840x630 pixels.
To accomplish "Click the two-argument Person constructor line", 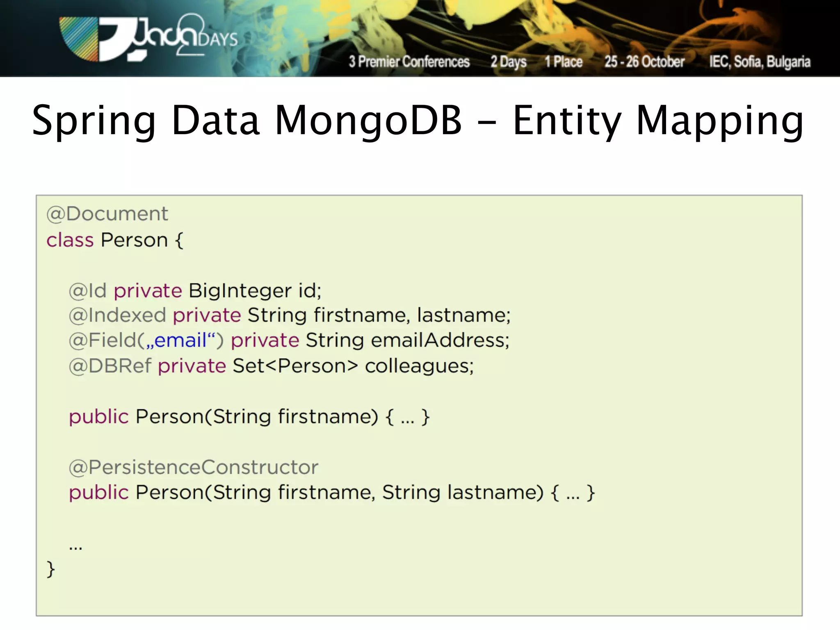I will point(332,493).
